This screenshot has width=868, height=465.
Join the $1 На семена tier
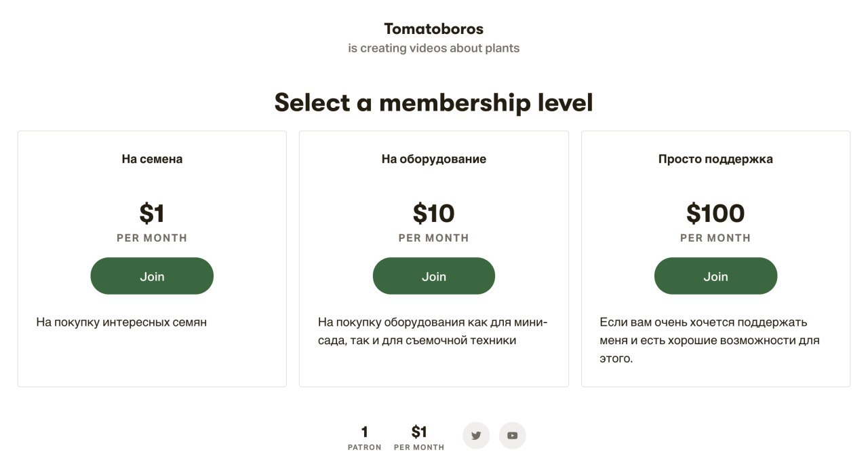point(152,276)
